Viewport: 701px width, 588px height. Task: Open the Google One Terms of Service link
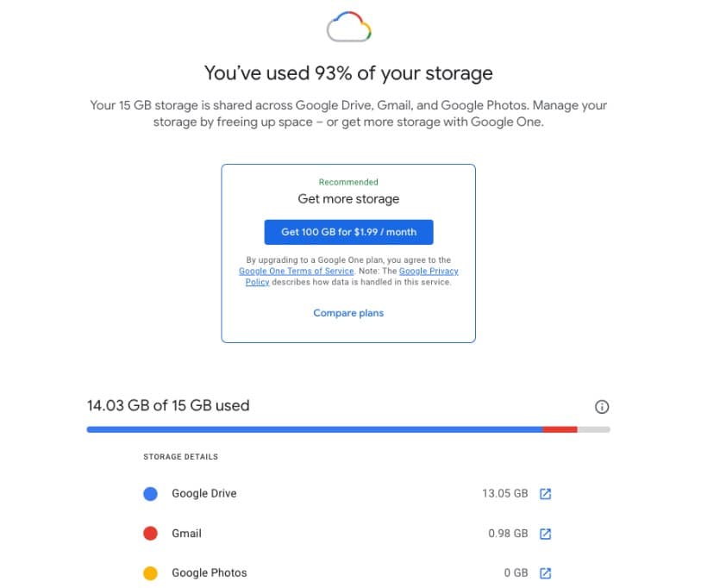(x=295, y=271)
